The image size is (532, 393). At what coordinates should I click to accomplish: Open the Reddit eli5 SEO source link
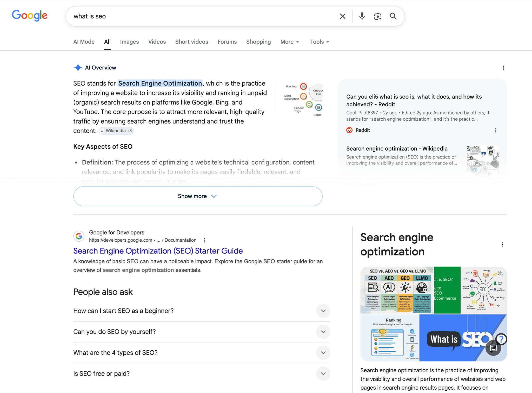click(414, 100)
